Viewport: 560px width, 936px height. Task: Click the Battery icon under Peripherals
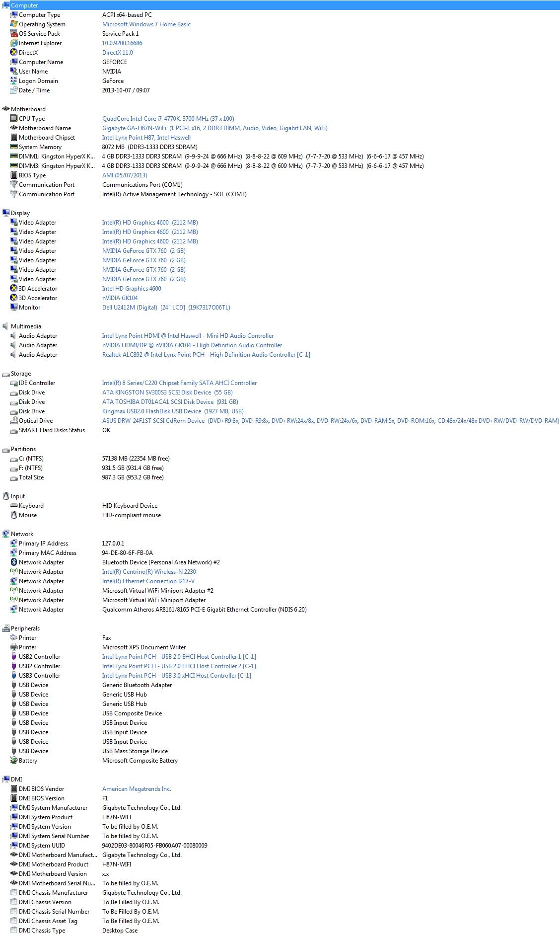pos(14,761)
